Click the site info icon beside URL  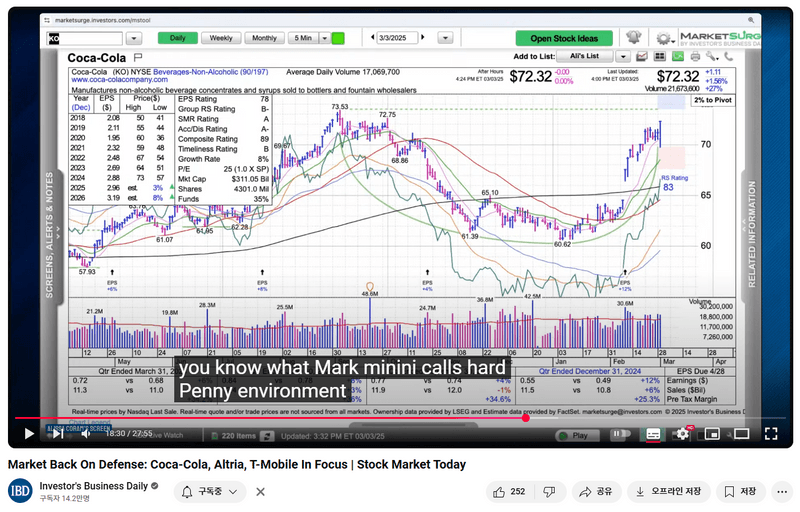(x=47, y=20)
